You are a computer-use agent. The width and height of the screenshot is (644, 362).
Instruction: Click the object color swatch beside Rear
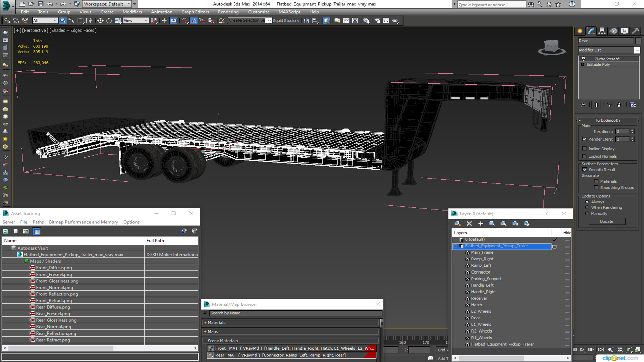click(638, 41)
